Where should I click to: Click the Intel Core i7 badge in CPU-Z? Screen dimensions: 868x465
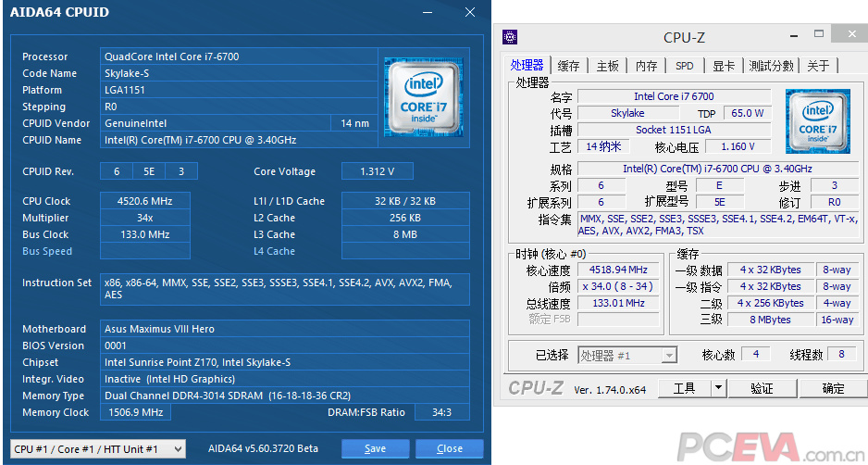818,120
